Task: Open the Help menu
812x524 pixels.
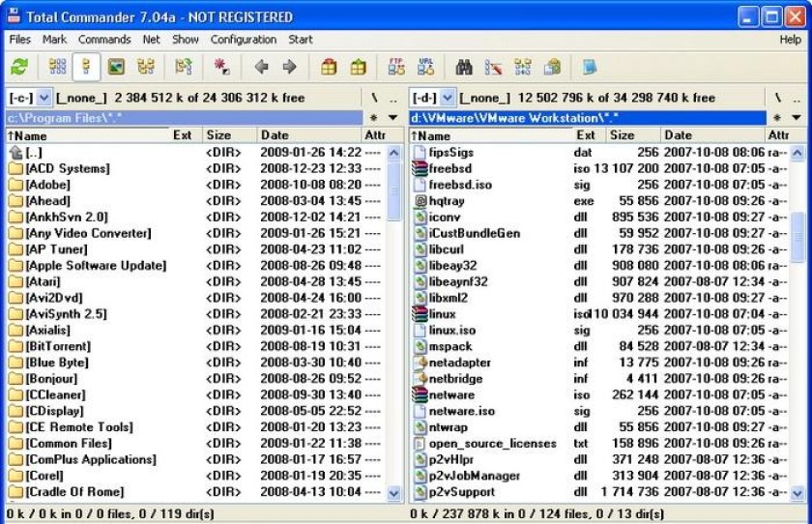Action: 791,40
